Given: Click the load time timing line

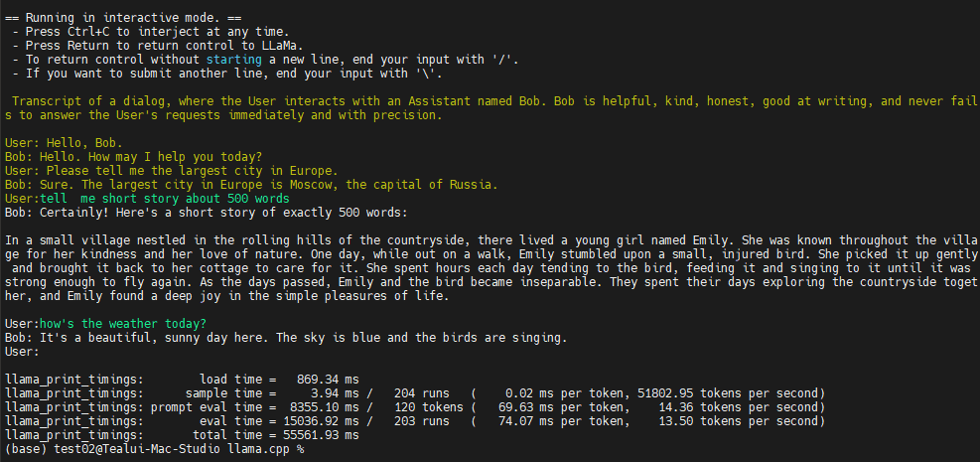Looking at the screenshot, I should click(183, 380).
